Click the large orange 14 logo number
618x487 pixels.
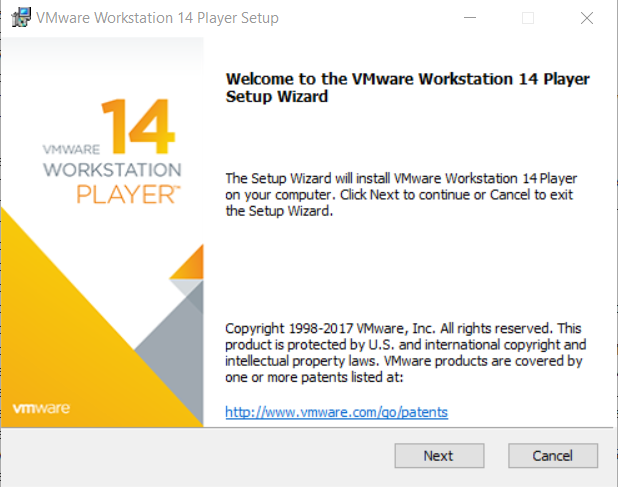click(x=138, y=126)
